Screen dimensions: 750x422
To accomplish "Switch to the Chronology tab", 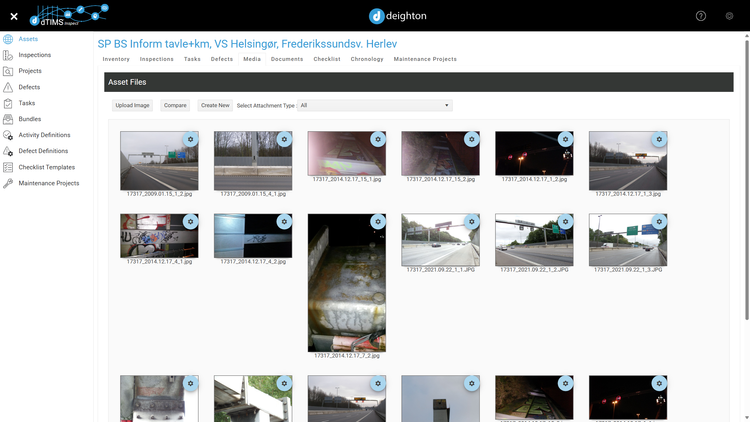I will 367,59.
